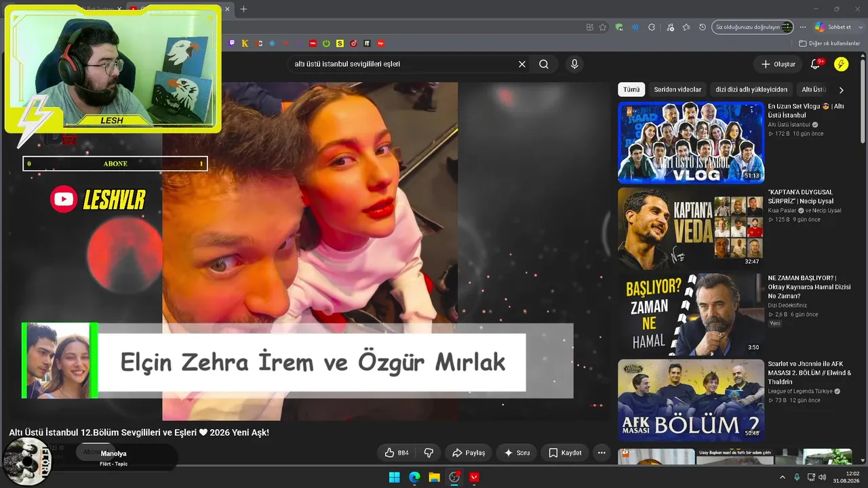Select the Tümü filter chip

tap(631, 89)
